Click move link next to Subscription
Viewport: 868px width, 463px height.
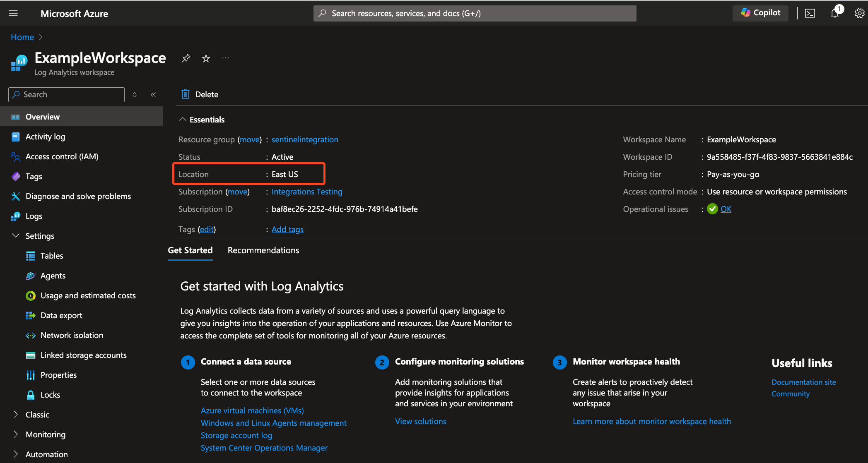pos(238,192)
